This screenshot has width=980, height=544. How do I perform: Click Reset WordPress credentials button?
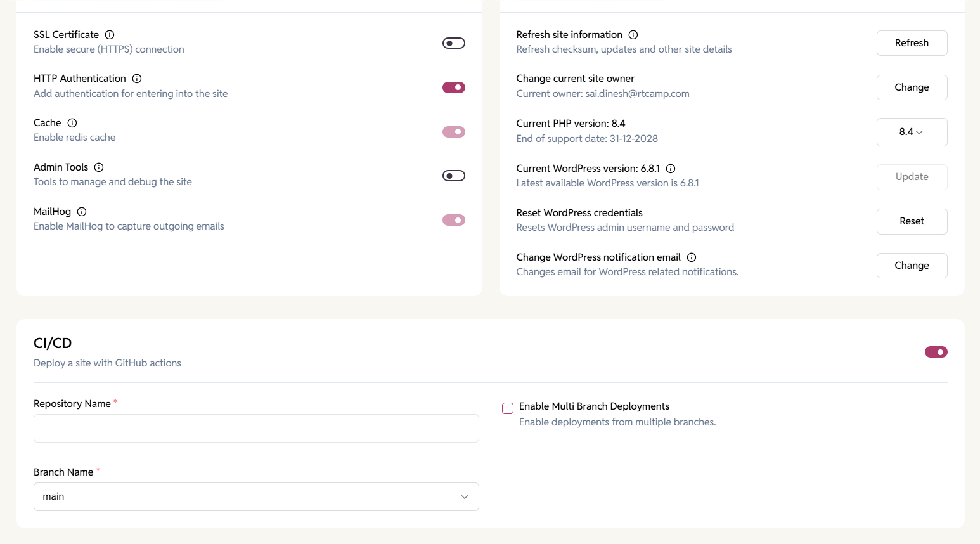pos(912,221)
